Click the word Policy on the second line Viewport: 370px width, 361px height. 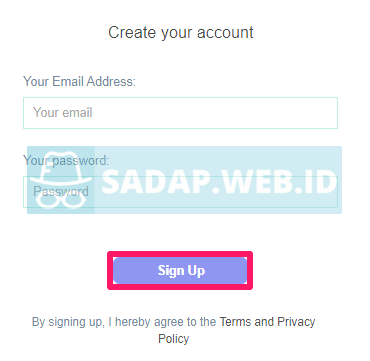click(174, 339)
